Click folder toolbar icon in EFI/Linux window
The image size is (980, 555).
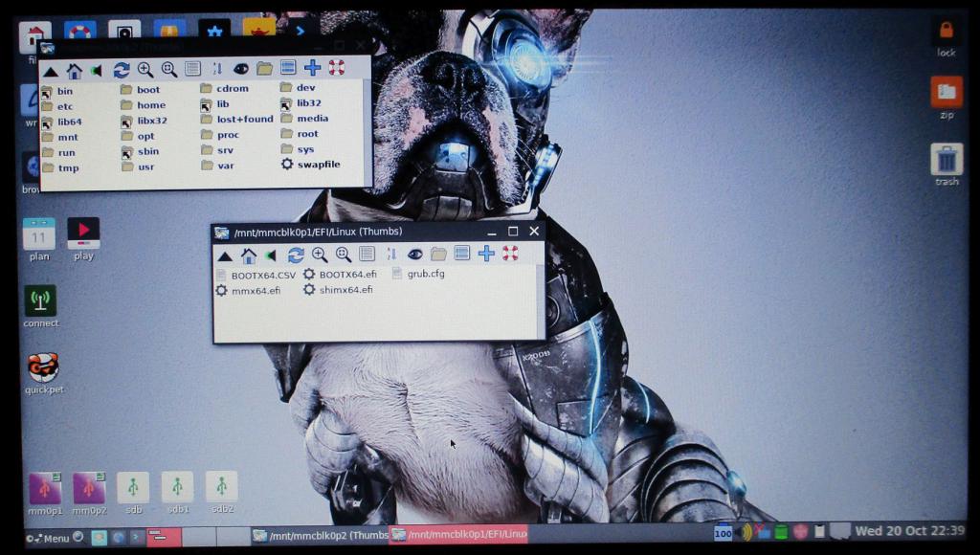tap(438, 254)
